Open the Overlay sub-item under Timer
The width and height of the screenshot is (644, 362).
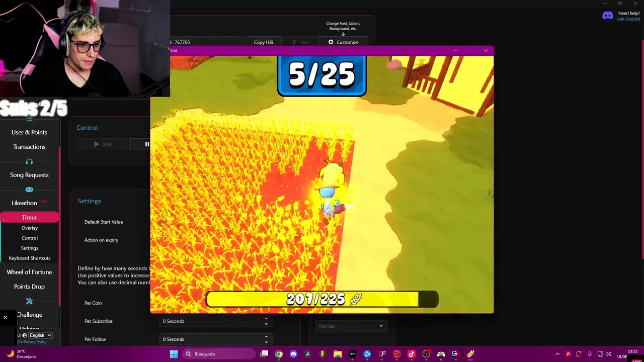(30, 228)
